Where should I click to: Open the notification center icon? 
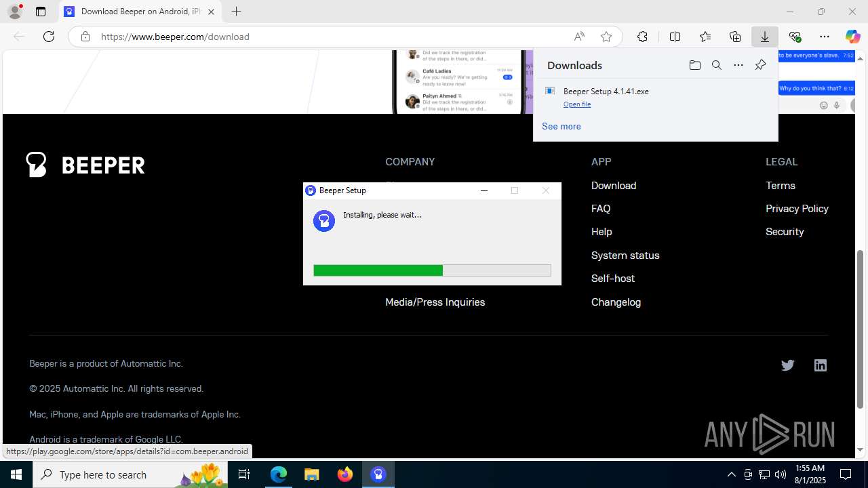(846, 474)
